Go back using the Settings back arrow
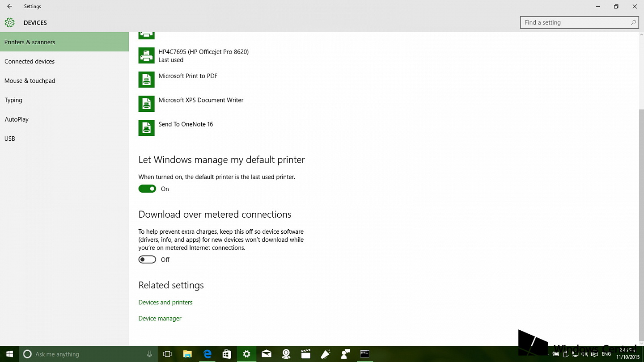Image resolution: width=644 pixels, height=362 pixels. coord(9,7)
